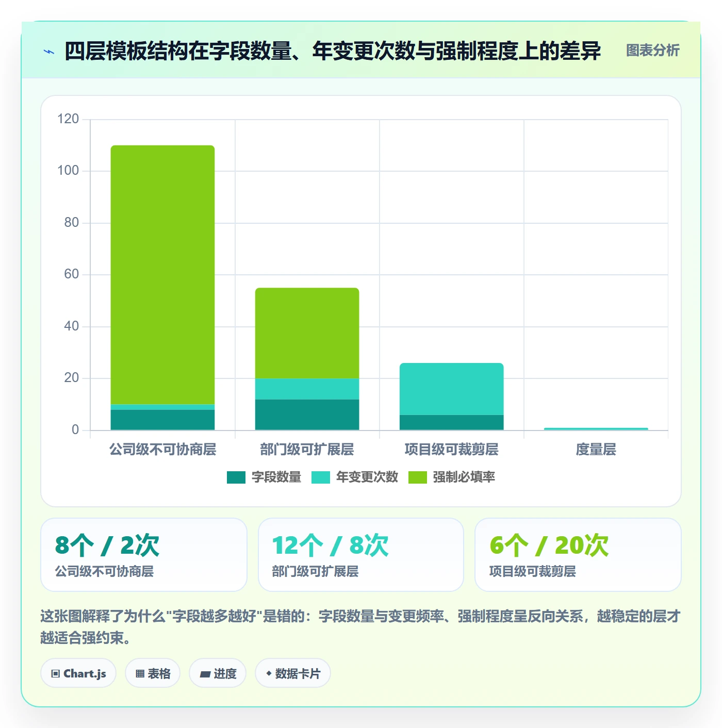
Task: Click the Chart.js tag chip
Action: (78, 673)
